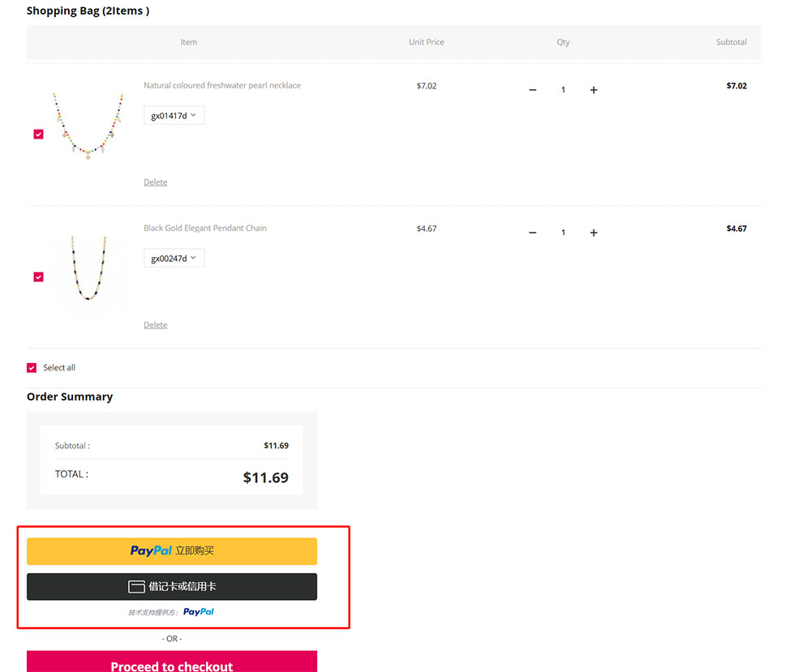The image size is (811, 672).
Task: Click the Subtotal column header
Action: (732, 42)
